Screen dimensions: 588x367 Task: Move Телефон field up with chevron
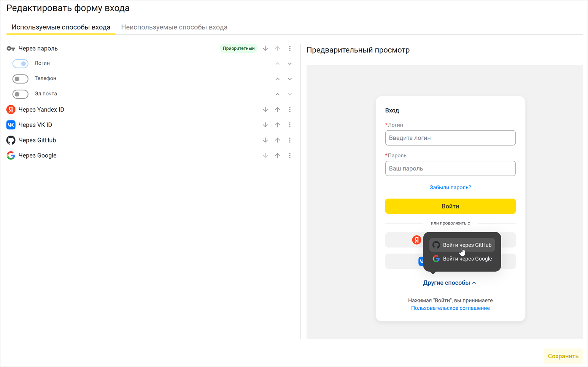pyautogui.click(x=278, y=79)
